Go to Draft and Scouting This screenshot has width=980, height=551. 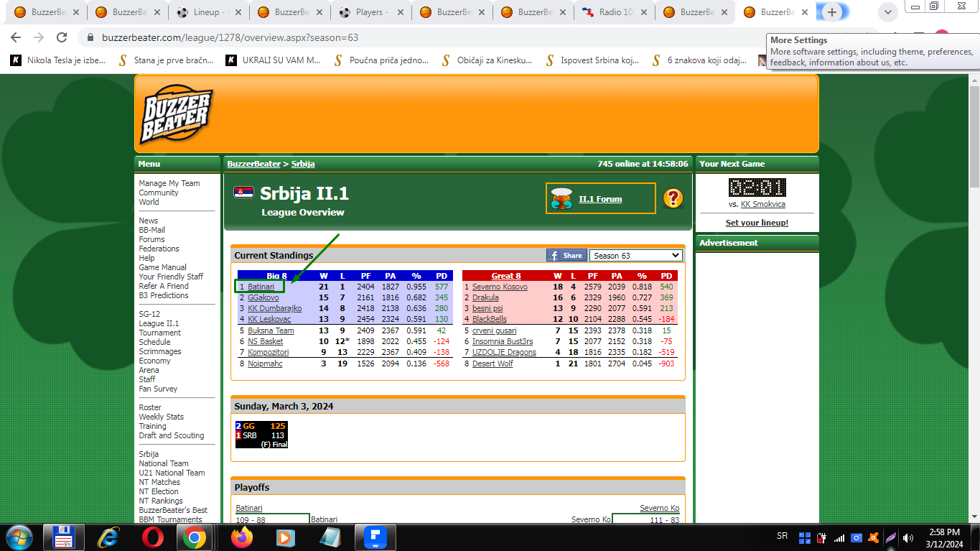[x=171, y=435]
